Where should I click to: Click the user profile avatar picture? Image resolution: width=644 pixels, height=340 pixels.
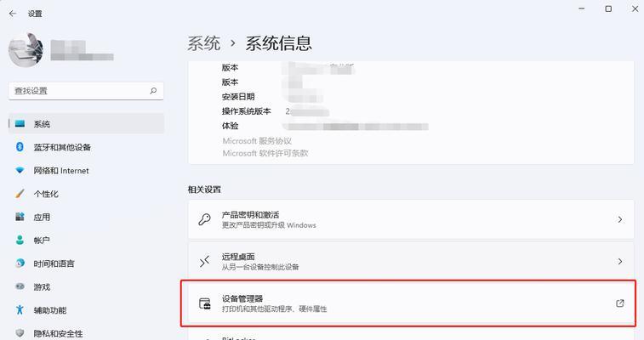26,50
